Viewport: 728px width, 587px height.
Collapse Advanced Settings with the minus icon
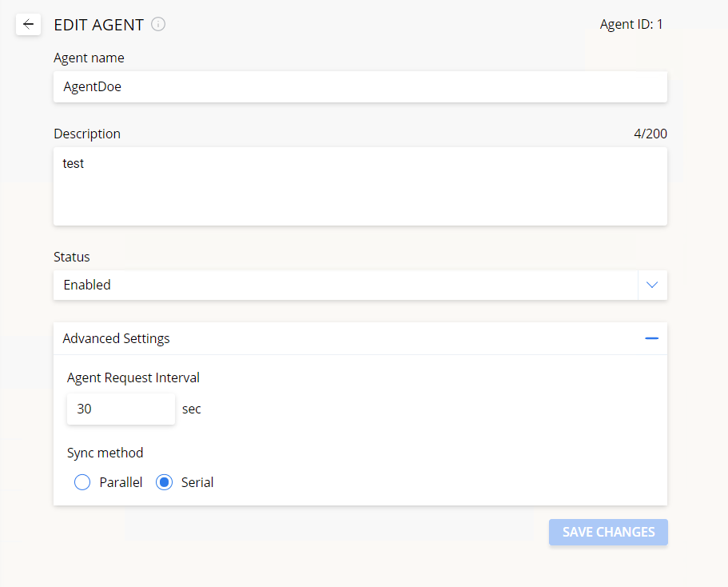pyautogui.click(x=651, y=338)
